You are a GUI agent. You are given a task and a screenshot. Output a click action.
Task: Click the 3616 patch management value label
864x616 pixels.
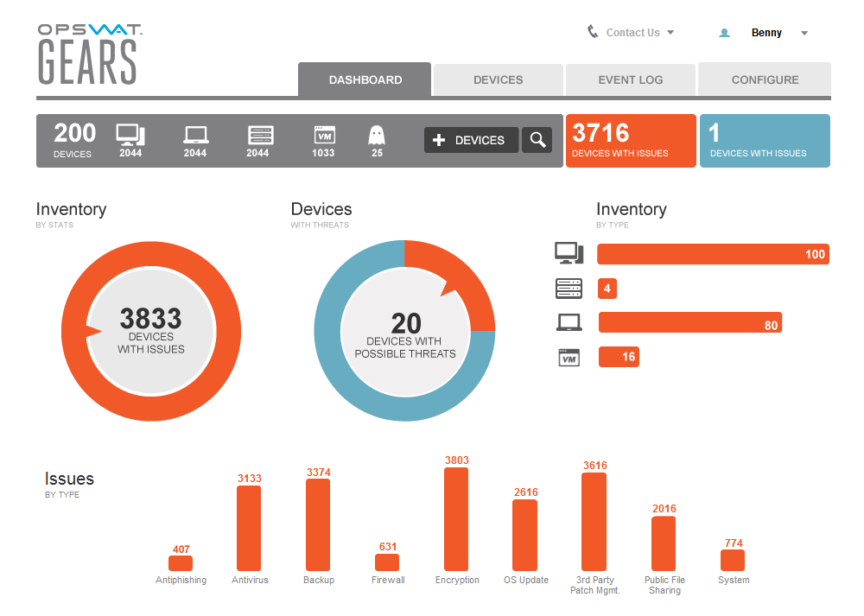pyautogui.click(x=595, y=466)
